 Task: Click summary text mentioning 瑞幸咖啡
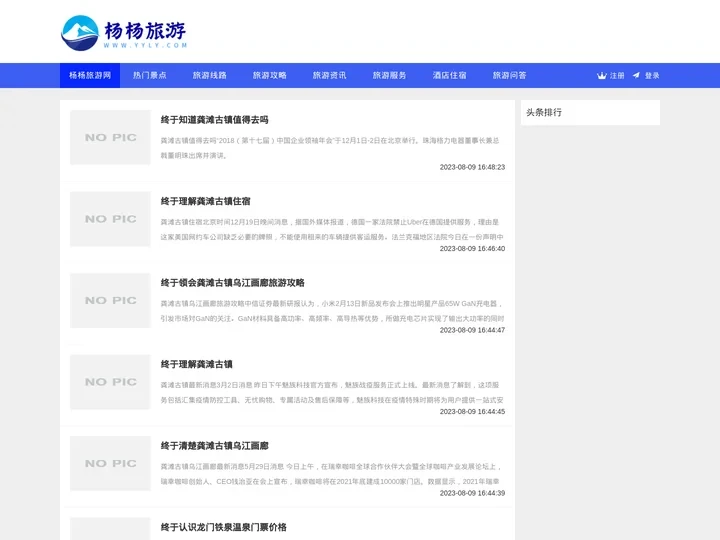coord(331,474)
